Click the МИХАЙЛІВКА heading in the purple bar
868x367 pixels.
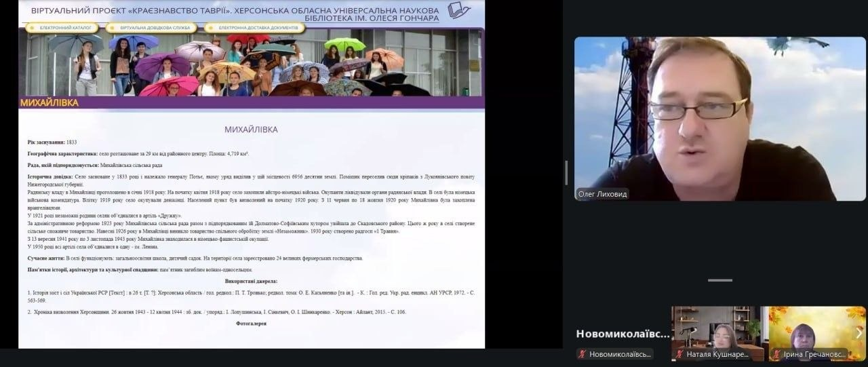50,103
